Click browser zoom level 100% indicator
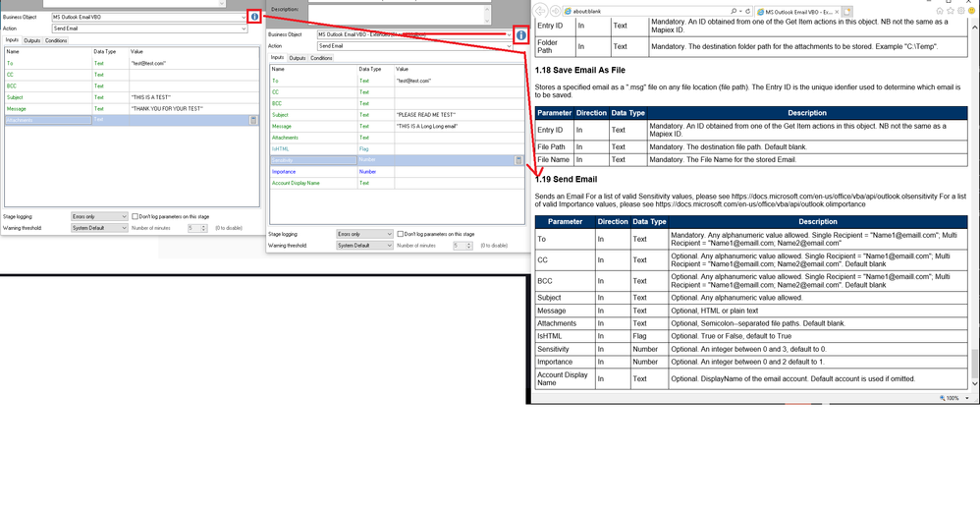This screenshot has width=980, height=511. tap(950, 398)
